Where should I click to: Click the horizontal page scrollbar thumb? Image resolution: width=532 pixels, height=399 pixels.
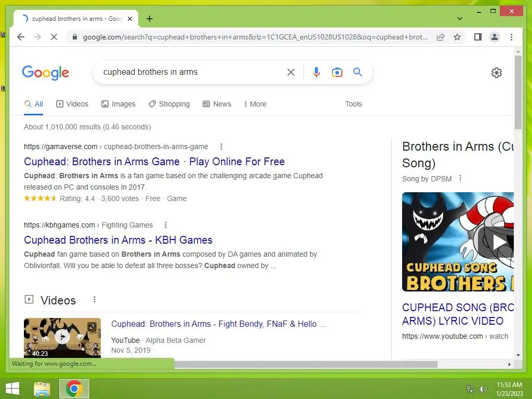pyautogui.click(x=305, y=364)
